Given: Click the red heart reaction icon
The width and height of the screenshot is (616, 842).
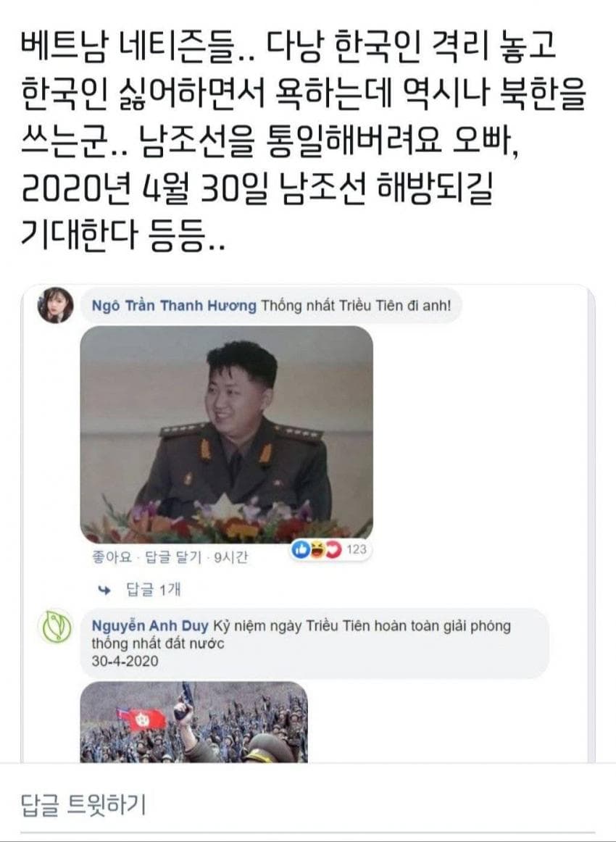Looking at the screenshot, I should (x=333, y=549).
